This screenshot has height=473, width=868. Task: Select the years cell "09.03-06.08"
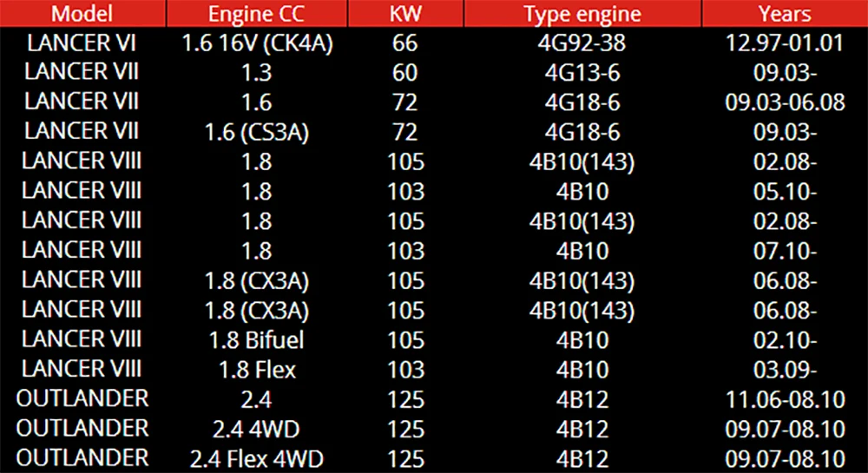point(785,102)
